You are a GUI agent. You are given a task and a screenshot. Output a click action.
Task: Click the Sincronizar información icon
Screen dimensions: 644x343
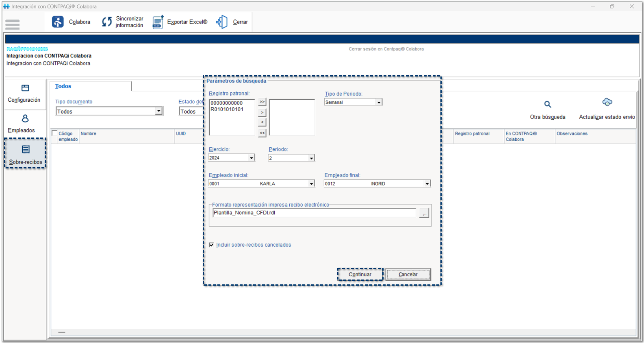tap(107, 22)
